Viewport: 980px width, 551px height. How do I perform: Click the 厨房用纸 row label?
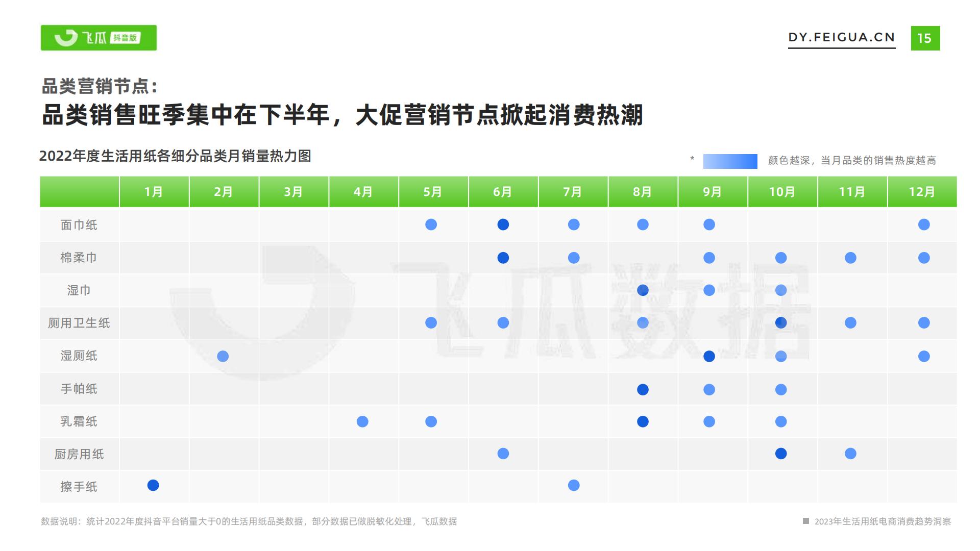pos(79,454)
